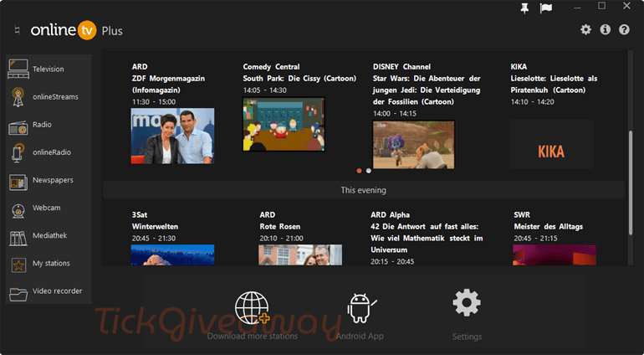644x355 pixels.
Task: Open help question mark icon
Action: (624, 29)
